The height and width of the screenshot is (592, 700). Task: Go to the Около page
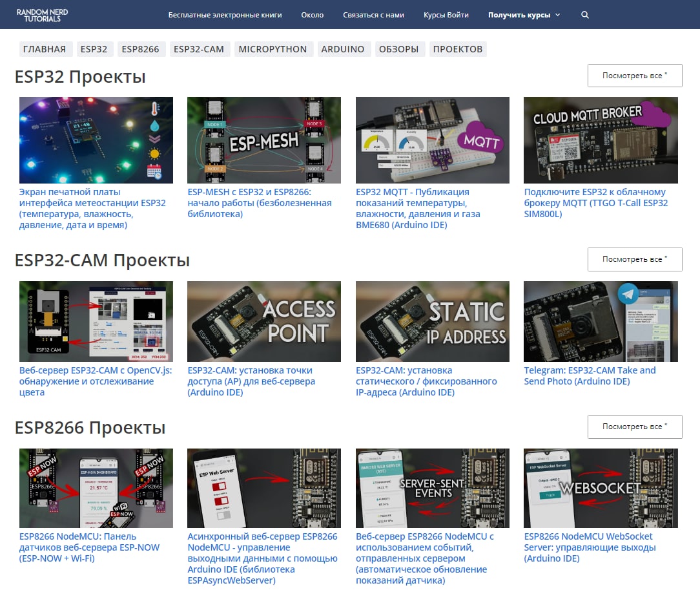coord(312,15)
